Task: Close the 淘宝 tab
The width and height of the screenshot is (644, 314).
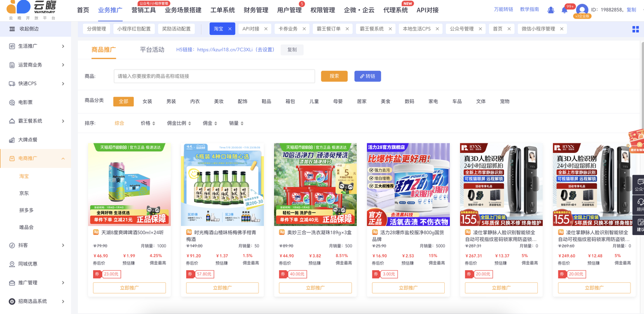Action: pyautogui.click(x=230, y=29)
